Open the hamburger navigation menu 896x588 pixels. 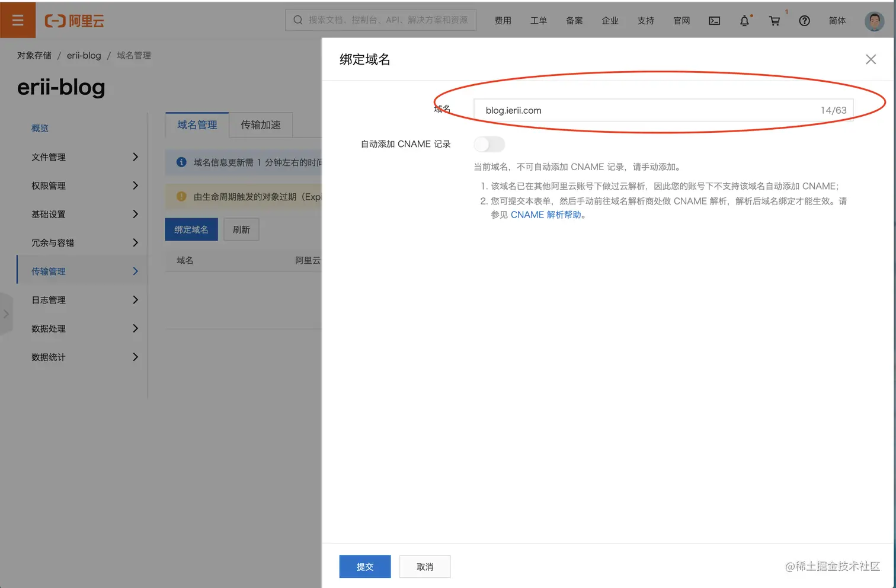[18, 20]
